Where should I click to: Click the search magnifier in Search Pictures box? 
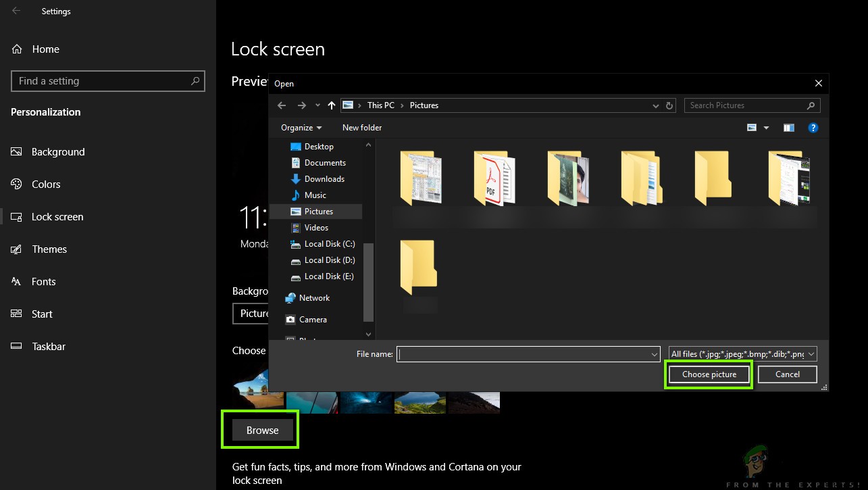pyautogui.click(x=810, y=105)
